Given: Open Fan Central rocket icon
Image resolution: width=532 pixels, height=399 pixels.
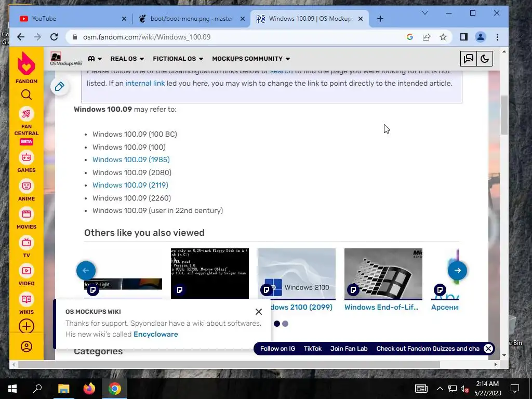Looking at the screenshot, I should pos(26,114).
